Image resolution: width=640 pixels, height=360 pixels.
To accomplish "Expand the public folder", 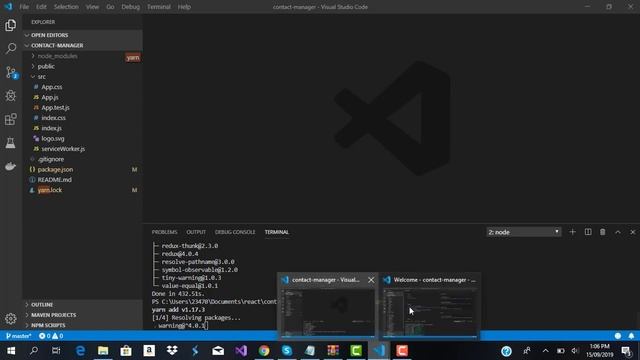I will (x=82, y=66).
